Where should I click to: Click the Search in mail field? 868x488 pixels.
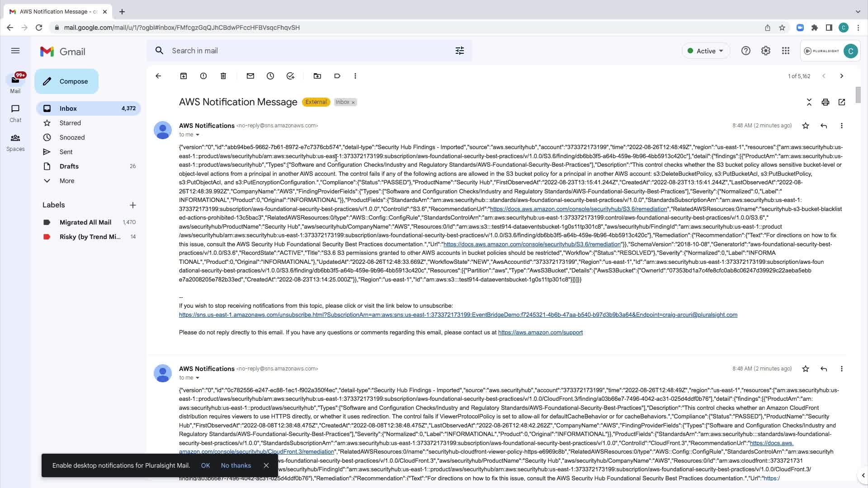click(x=307, y=51)
